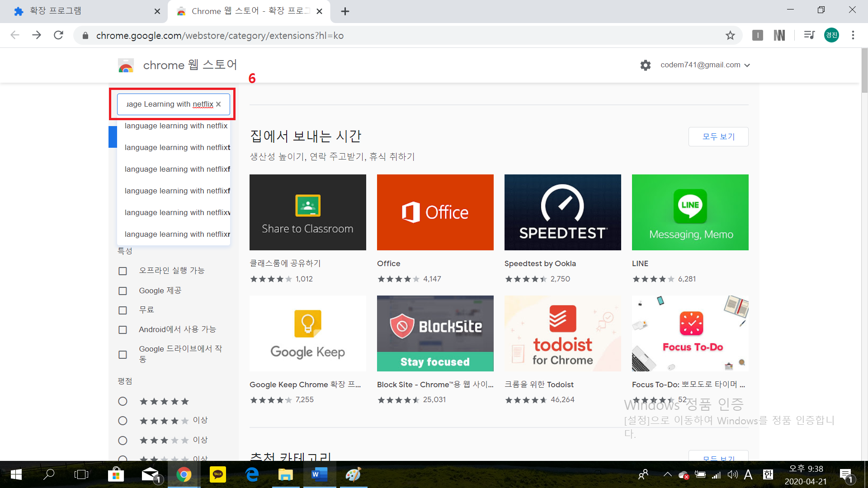
Task: Click the web store settings gear icon
Action: pos(645,65)
